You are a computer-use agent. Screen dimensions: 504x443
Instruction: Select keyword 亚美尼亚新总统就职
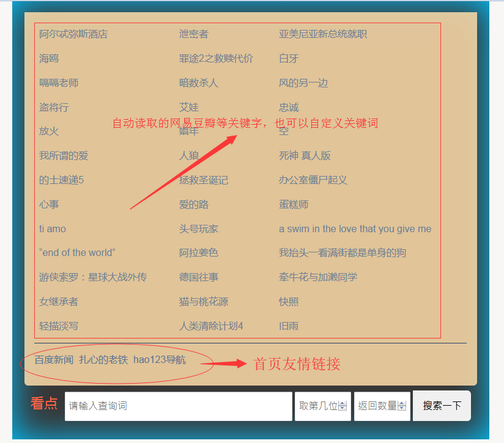point(323,34)
